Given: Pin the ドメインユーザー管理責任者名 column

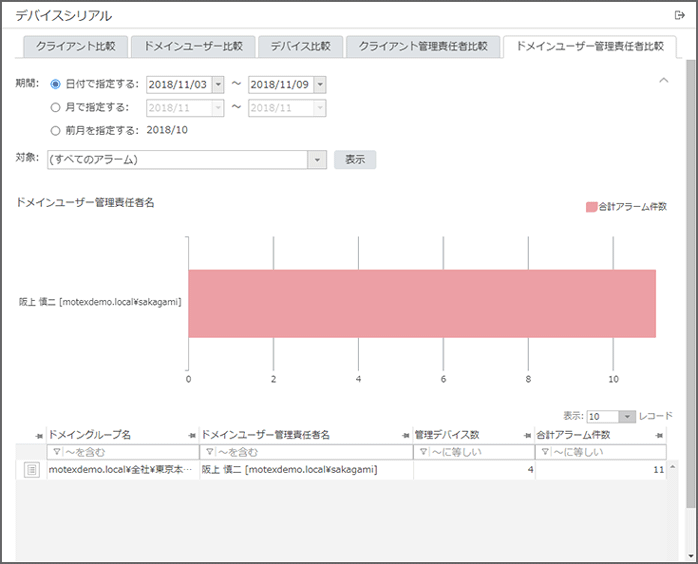Looking at the screenshot, I should click(x=406, y=435).
